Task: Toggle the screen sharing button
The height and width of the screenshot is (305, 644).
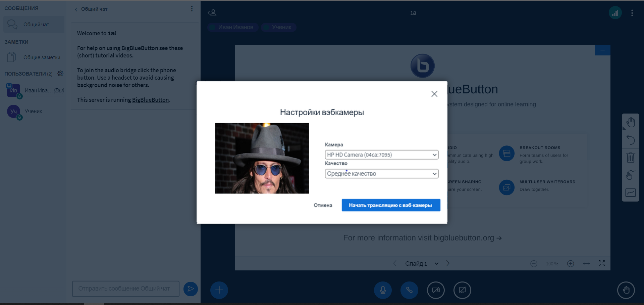Action: 462,290
